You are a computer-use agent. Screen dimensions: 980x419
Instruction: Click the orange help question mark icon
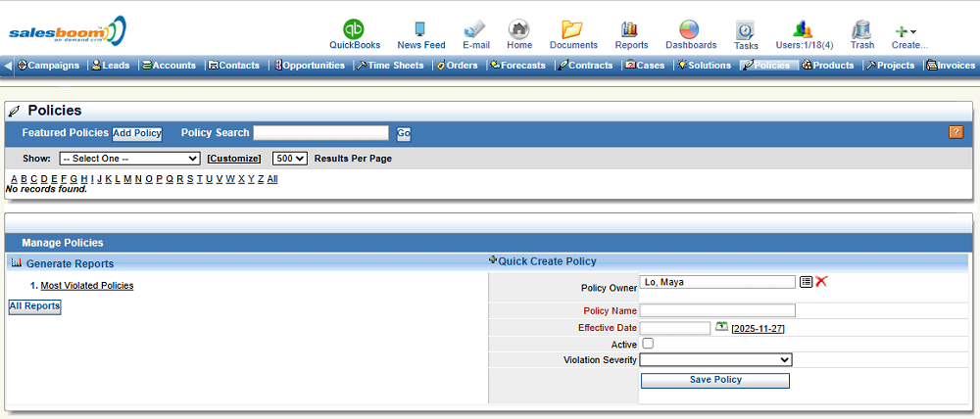pos(955,132)
